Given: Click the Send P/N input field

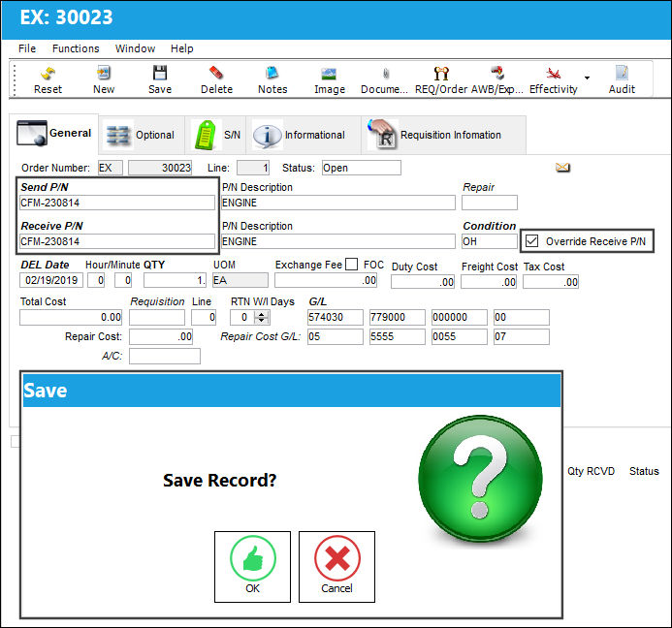Looking at the screenshot, I should click(x=117, y=203).
